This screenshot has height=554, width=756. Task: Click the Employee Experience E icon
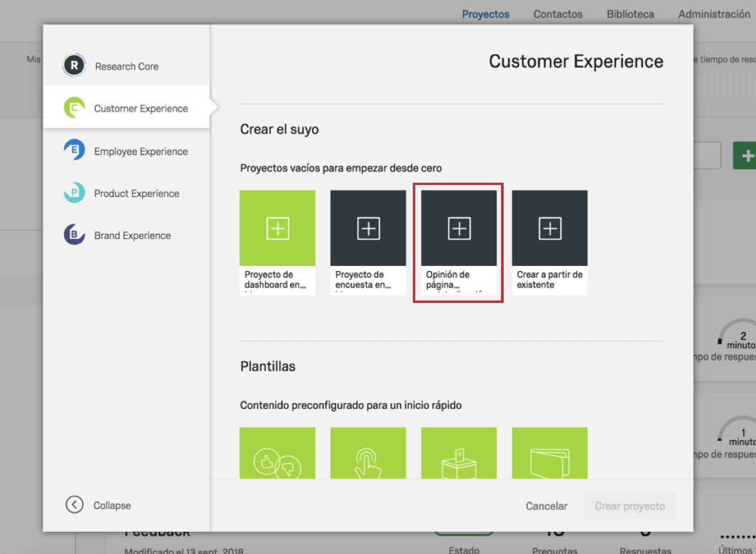coord(74,151)
